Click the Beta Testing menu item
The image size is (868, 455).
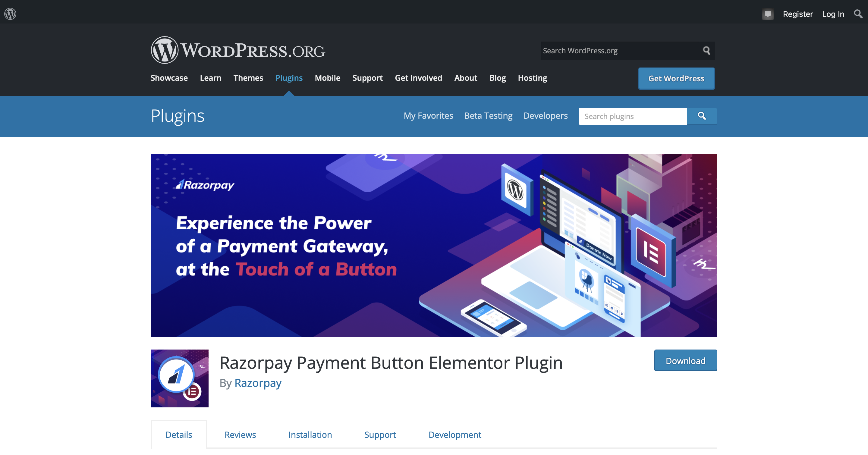[x=488, y=115]
